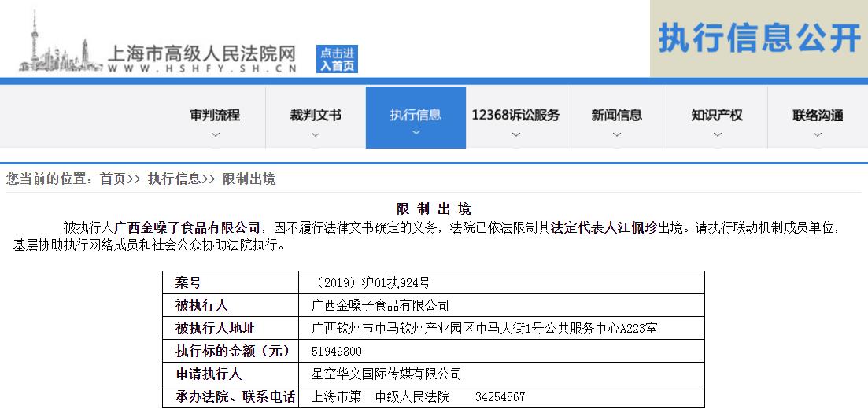
Task: Expand the chevron under 新闻信息
Action: tap(616, 134)
